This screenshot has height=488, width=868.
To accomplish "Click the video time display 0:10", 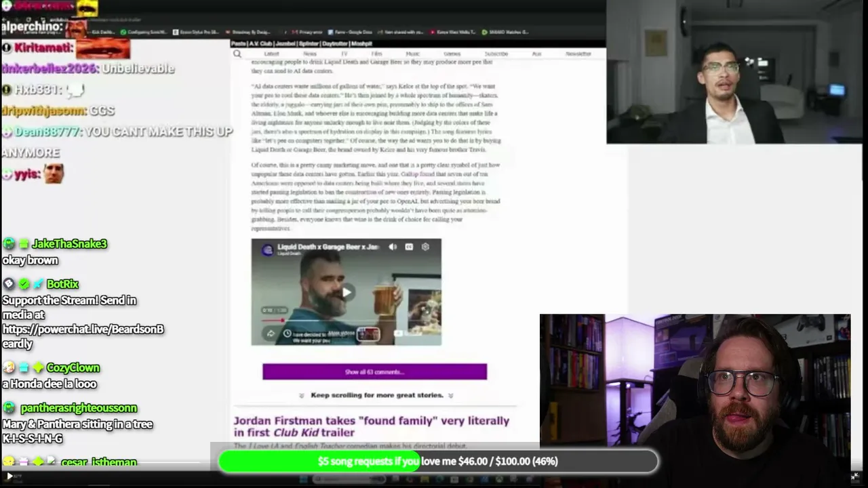I will pyautogui.click(x=275, y=310).
